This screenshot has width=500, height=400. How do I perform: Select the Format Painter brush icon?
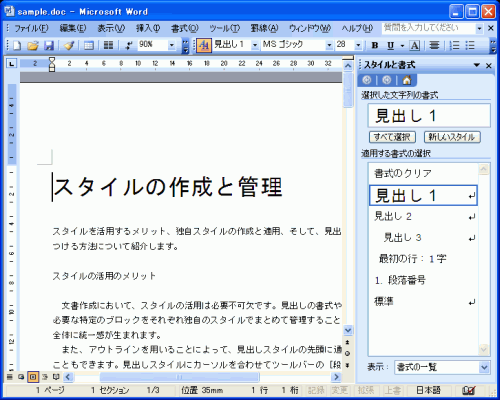tap(69, 45)
